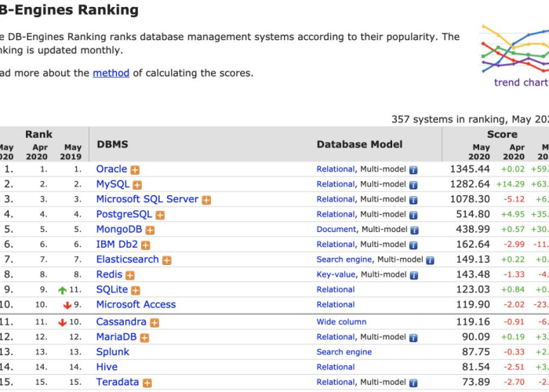Open the IBM Db2 link

tap(117, 245)
